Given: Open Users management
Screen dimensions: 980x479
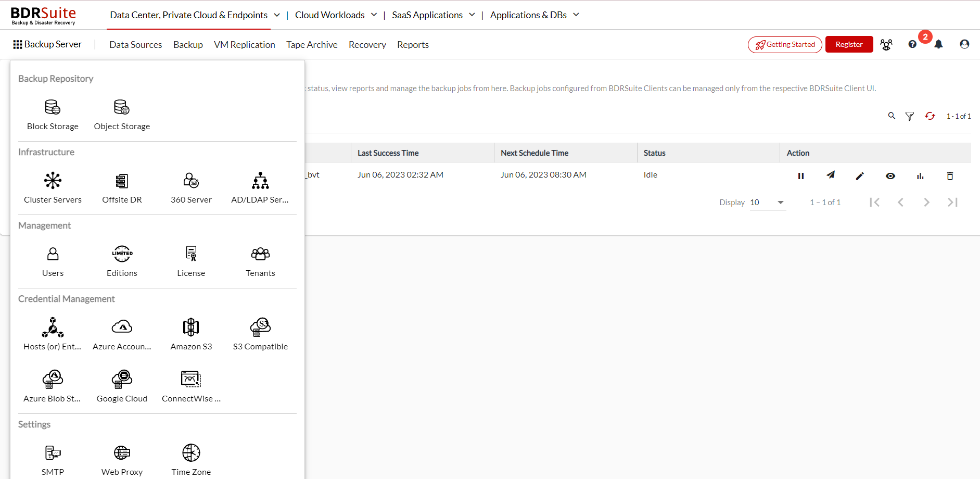Looking at the screenshot, I should [x=53, y=262].
